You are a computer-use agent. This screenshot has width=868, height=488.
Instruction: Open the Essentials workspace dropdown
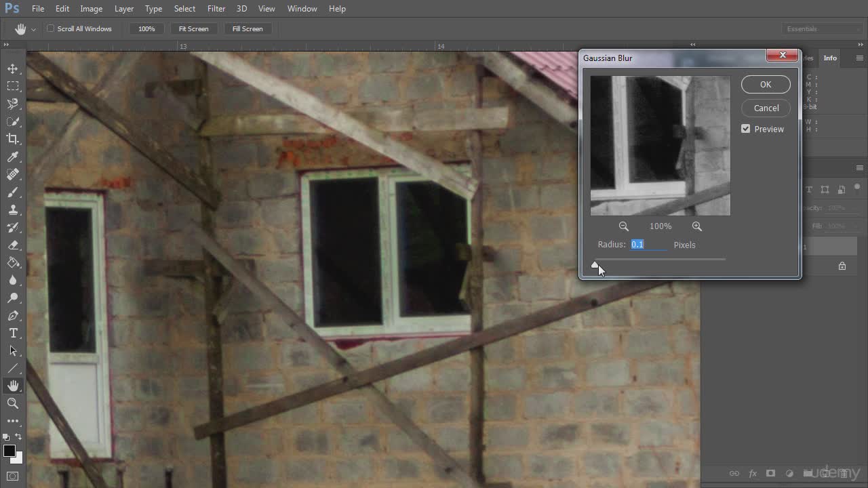click(822, 28)
